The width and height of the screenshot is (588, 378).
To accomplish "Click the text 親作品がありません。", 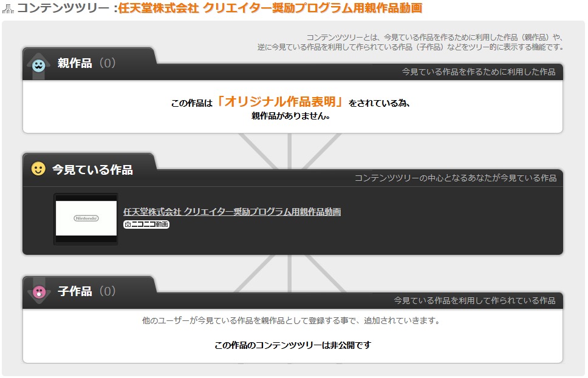I will (291, 116).
